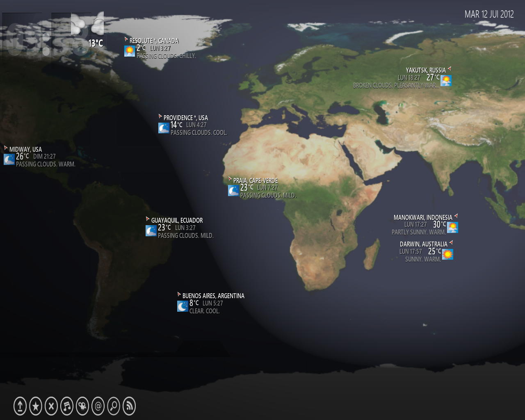The image size is (525, 420).
Task: Open music via the note icon
Action: coord(67,406)
